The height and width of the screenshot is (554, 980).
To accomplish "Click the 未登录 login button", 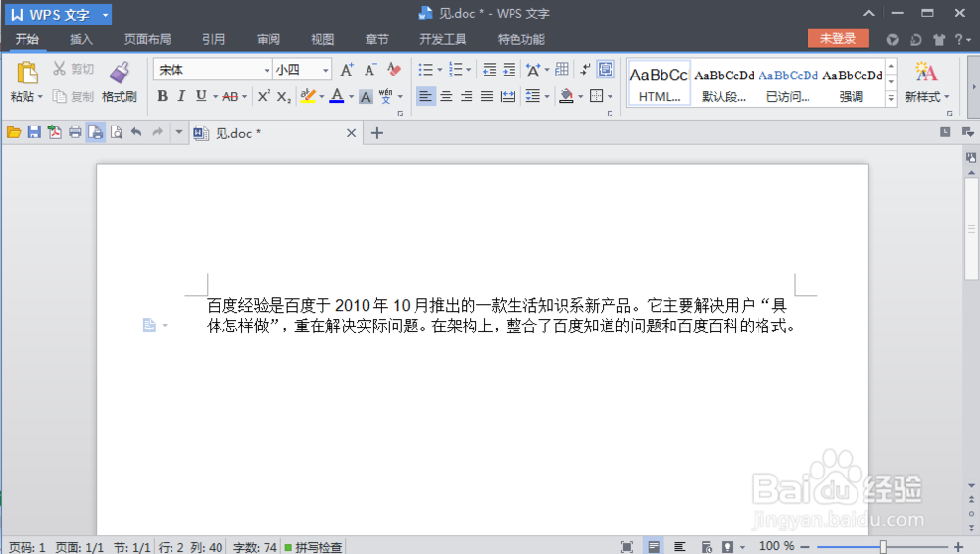I will tap(838, 39).
